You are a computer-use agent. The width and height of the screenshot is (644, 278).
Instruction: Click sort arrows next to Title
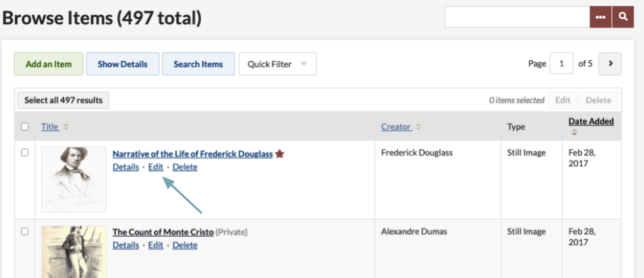66,127
